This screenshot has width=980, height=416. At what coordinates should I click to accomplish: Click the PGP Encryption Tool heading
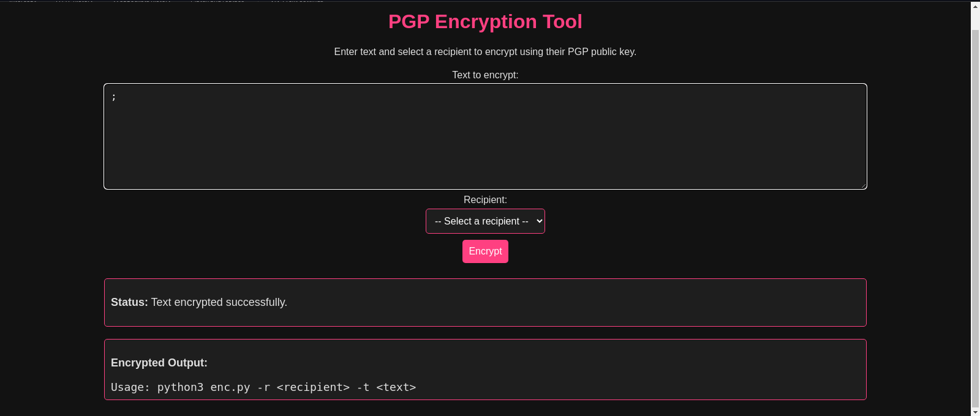click(485, 22)
